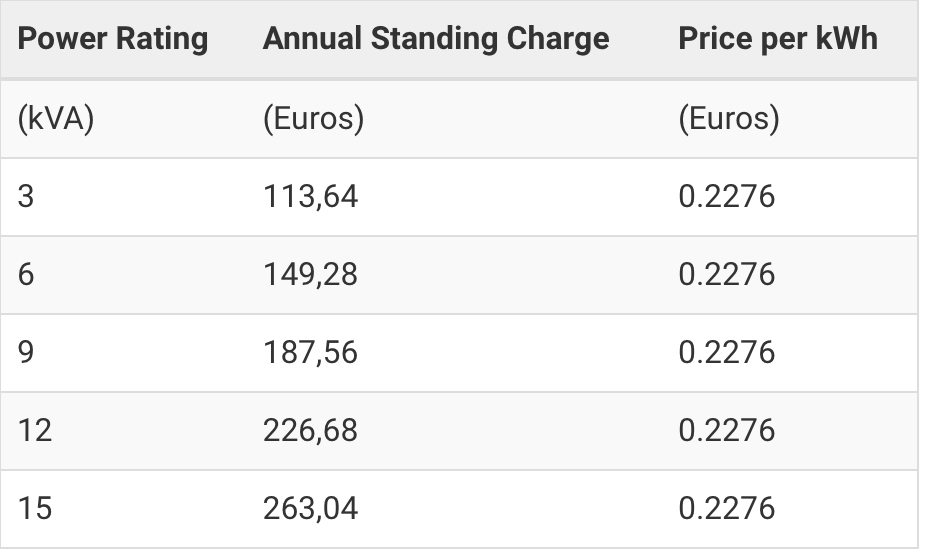The width and height of the screenshot is (926, 556).
Task: Select the 263,04 standing charge value
Action: [310, 508]
